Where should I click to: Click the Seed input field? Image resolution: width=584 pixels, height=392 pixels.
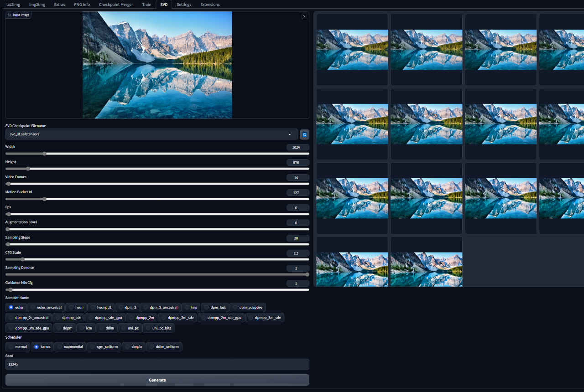click(157, 364)
